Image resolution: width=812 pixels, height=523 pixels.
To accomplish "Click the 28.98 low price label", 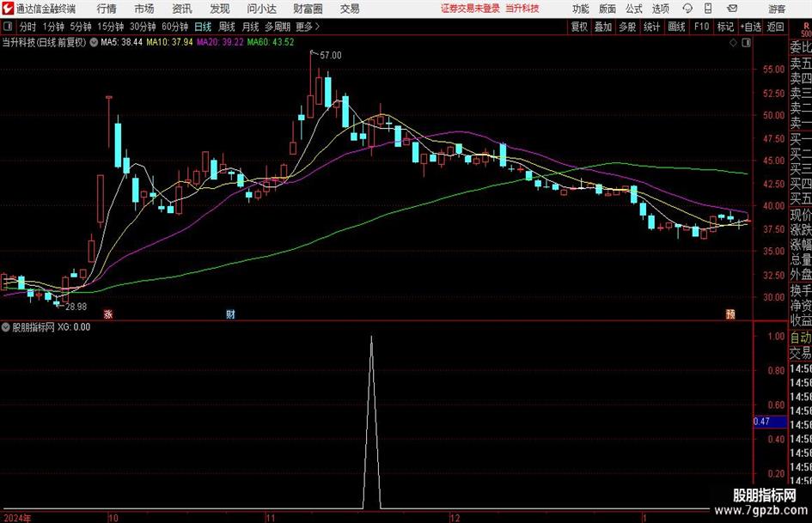I will click(x=76, y=307).
